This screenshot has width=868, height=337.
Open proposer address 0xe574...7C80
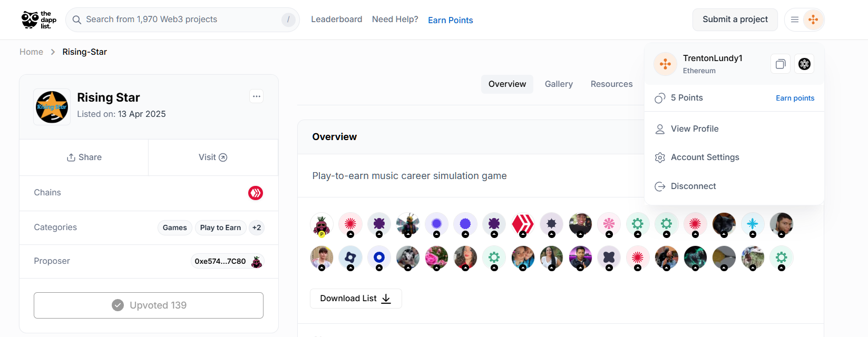220,261
